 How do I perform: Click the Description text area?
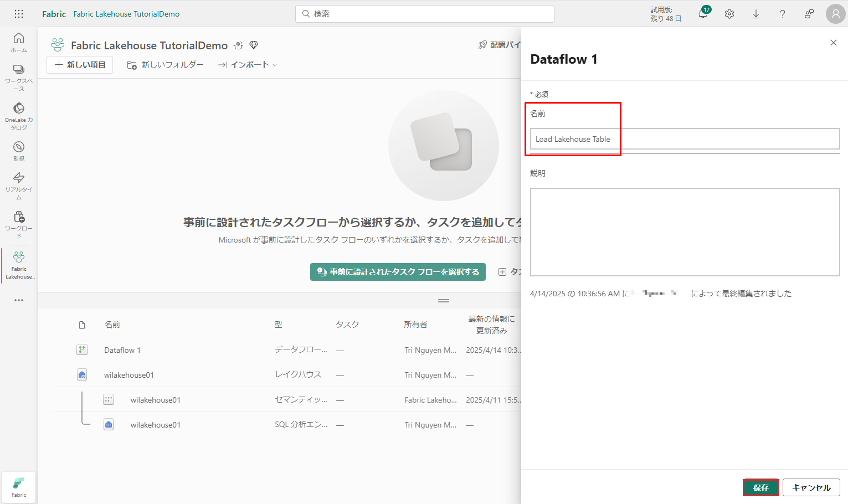[685, 232]
